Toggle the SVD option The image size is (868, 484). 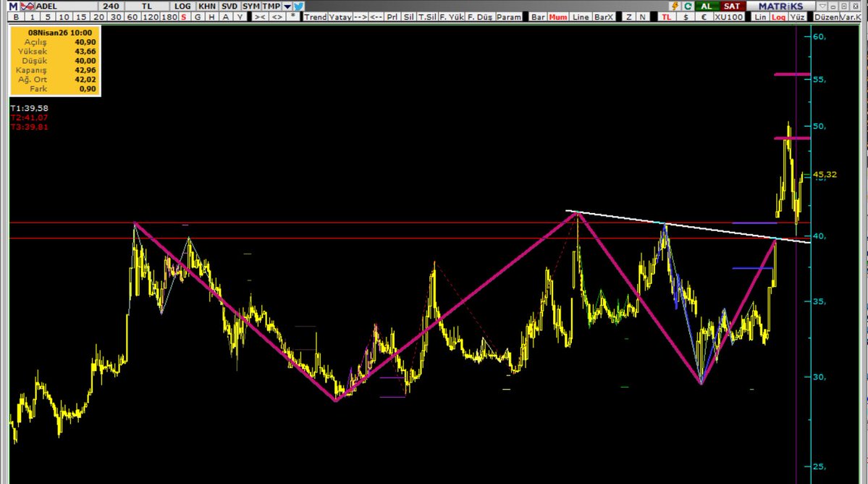(229, 6)
